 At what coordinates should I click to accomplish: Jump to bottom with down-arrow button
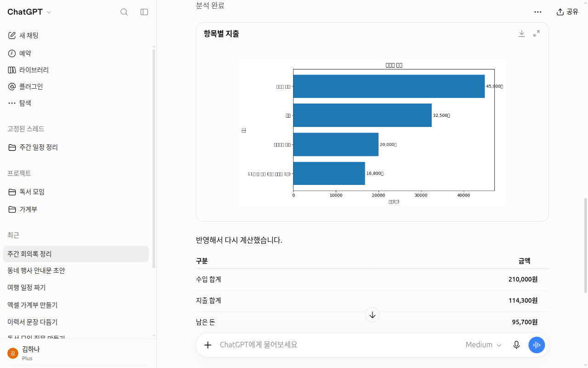click(x=373, y=315)
